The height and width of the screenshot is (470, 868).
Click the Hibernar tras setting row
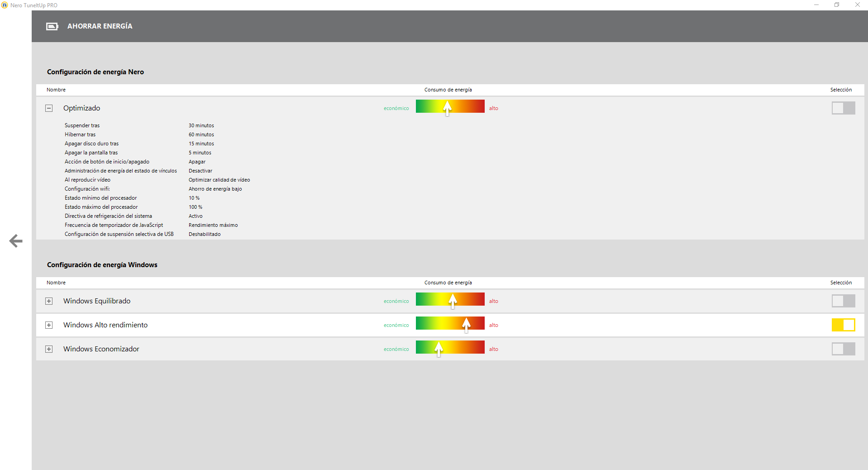pyautogui.click(x=139, y=134)
